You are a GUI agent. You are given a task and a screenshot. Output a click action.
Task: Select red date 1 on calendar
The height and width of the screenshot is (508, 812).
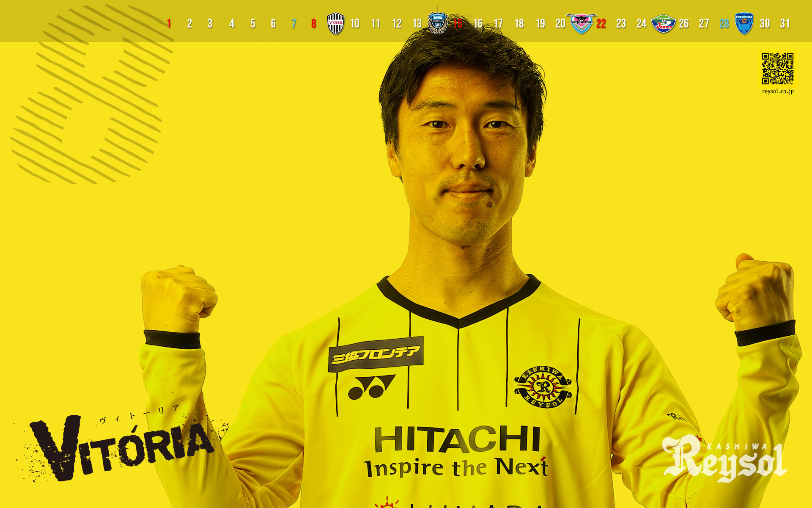[x=169, y=24]
